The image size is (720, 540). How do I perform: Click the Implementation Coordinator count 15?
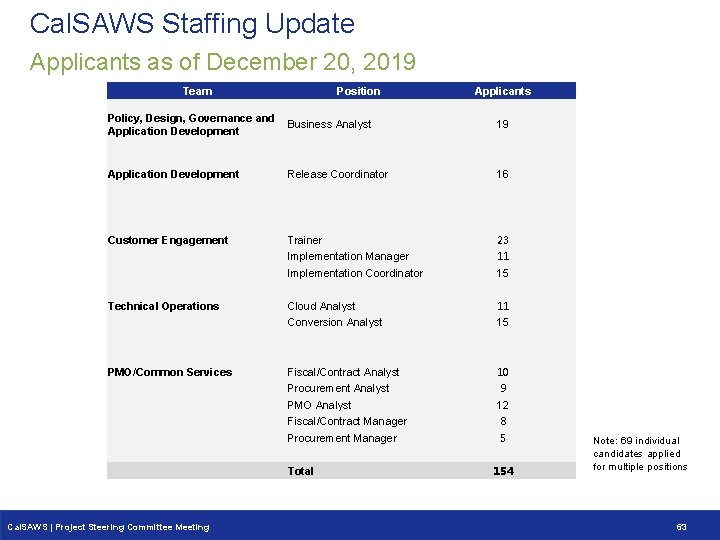click(502, 273)
